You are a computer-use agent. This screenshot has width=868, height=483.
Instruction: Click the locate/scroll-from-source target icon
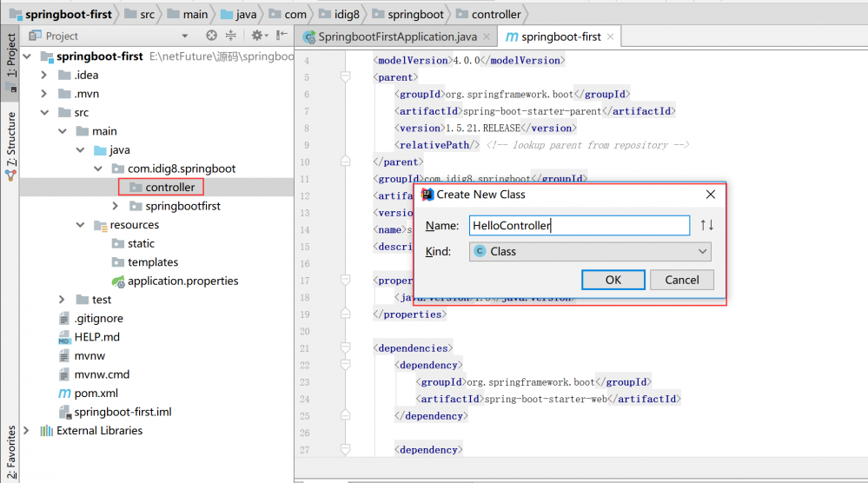[x=211, y=36]
